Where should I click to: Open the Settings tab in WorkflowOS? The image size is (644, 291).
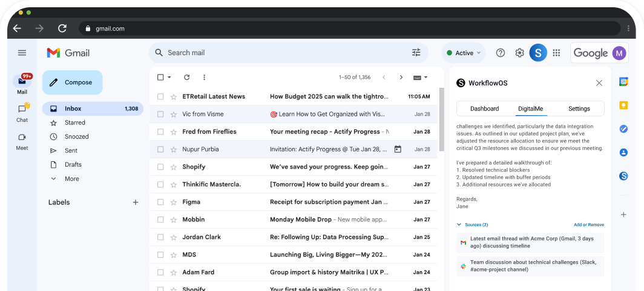point(579,109)
